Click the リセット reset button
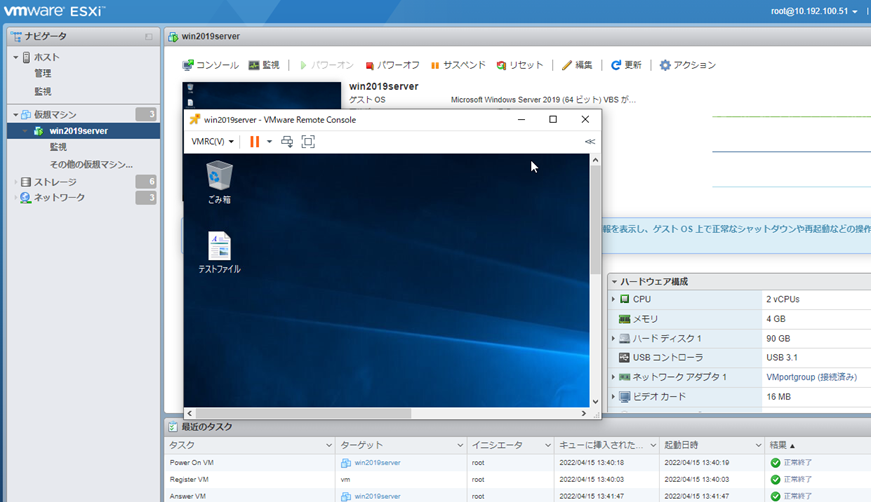Image resolution: width=871 pixels, height=503 pixels. click(x=520, y=65)
